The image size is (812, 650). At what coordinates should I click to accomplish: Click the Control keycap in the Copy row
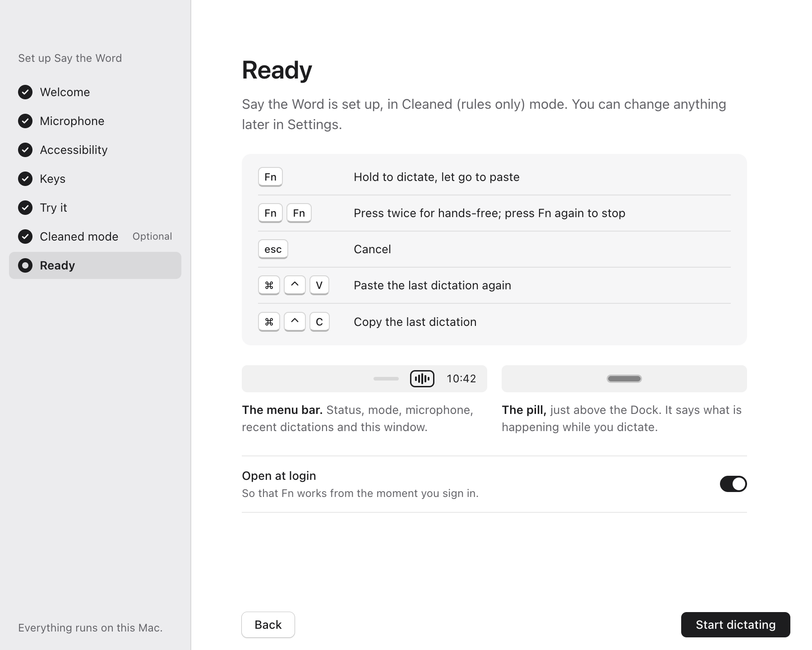[295, 322]
